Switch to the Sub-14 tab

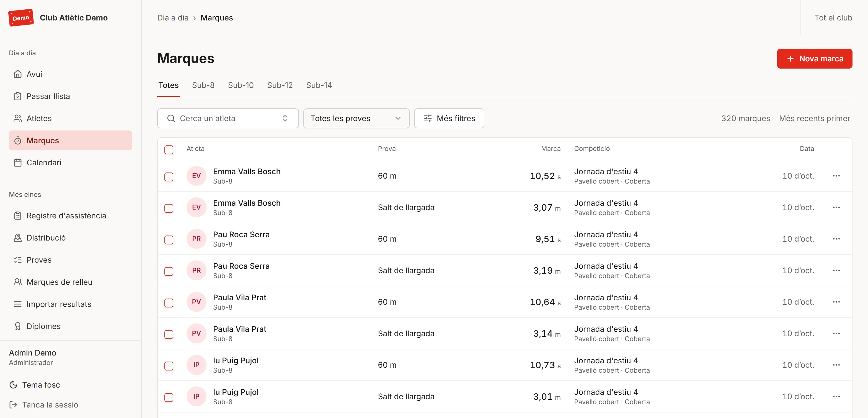[319, 85]
